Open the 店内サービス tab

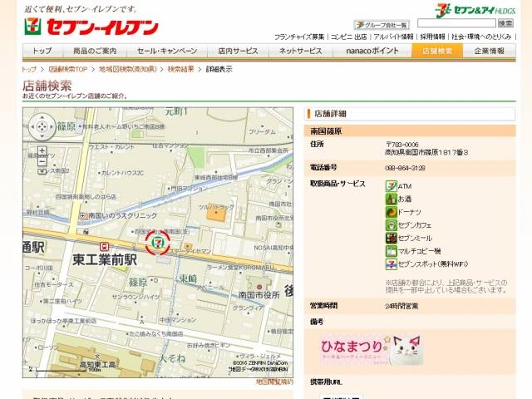pyautogui.click(x=238, y=51)
